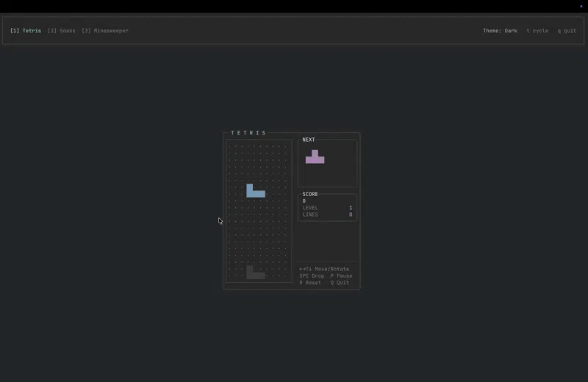
Task: Click the Q Quit hint in Tetris panel
Action: click(340, 283)
